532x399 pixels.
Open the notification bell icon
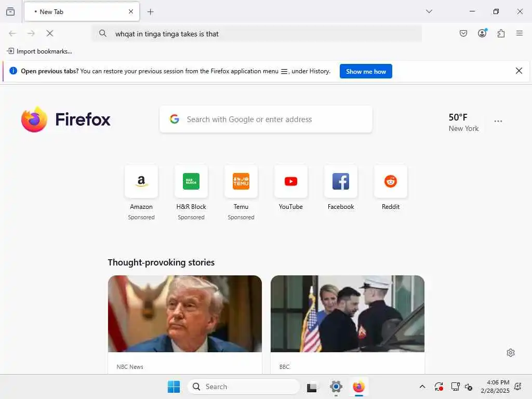[518, 387]
